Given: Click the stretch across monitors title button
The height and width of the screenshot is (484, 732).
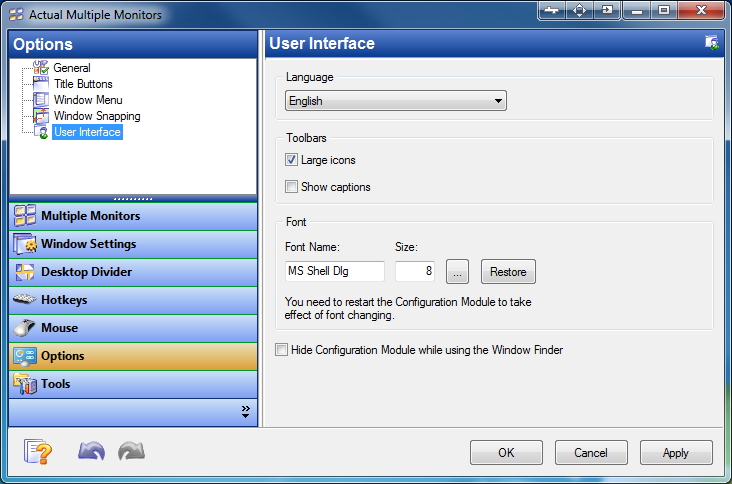Looking at the screenshot, I should (552, 10).
